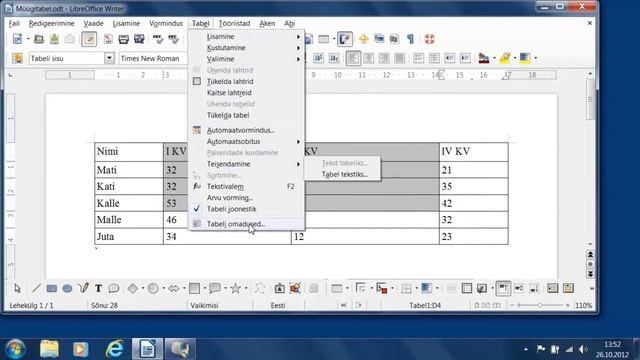Choose Kaitse lahtreid menu entry

point(246,93)
